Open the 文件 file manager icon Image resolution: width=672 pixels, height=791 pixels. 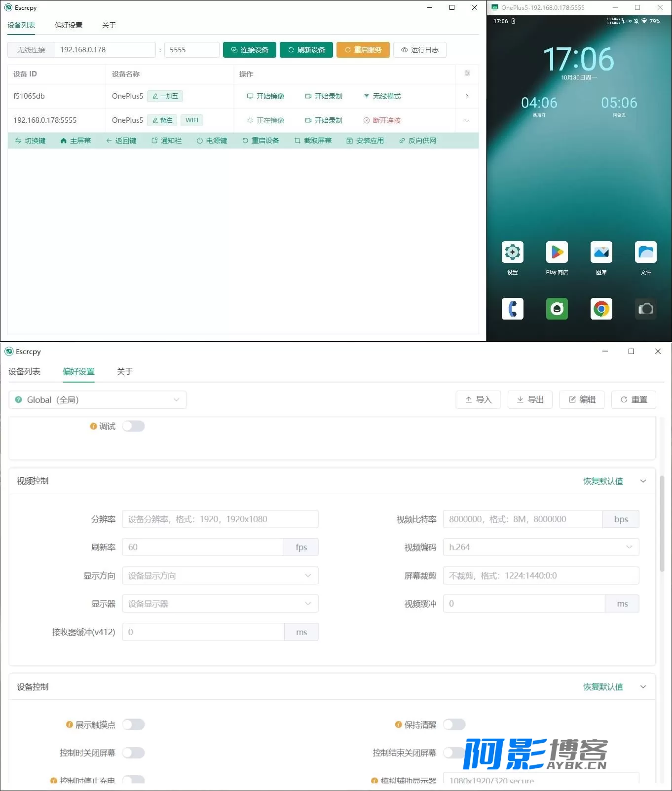pos(645,252)
